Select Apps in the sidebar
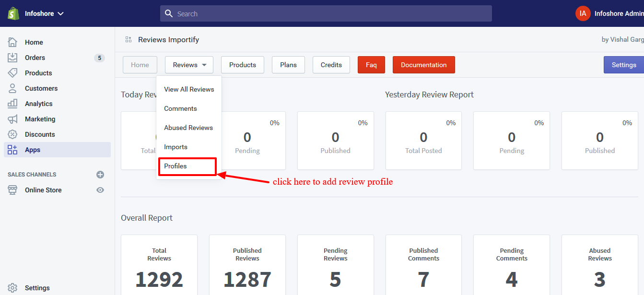 (57, 150)
